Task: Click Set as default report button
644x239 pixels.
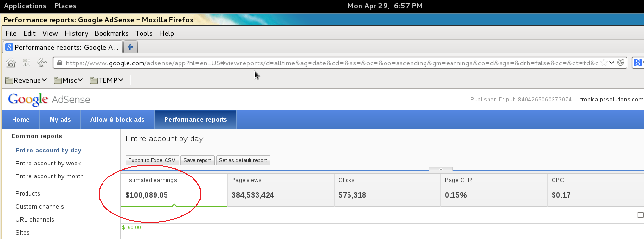Action: [x=243, y=160]
